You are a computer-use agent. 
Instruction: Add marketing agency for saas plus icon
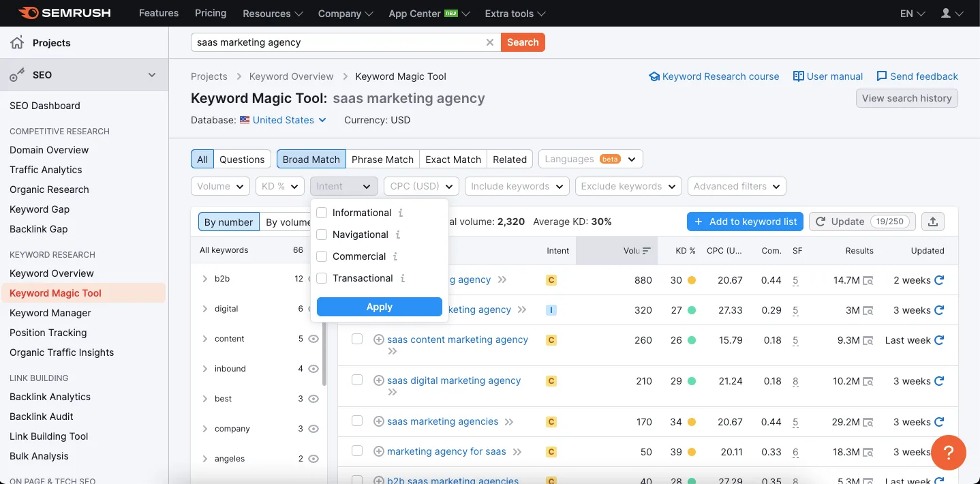(x=379, y=451)
